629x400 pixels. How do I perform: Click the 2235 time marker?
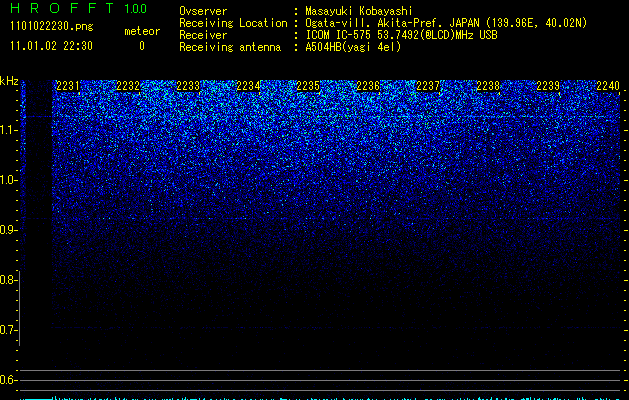[x=308, y=86]
